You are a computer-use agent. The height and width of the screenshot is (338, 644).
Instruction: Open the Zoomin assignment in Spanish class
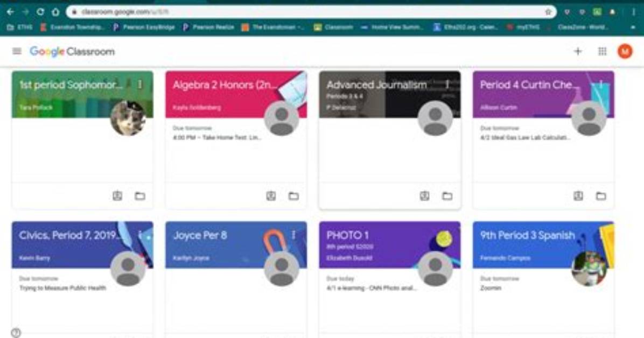coord(491,288)
